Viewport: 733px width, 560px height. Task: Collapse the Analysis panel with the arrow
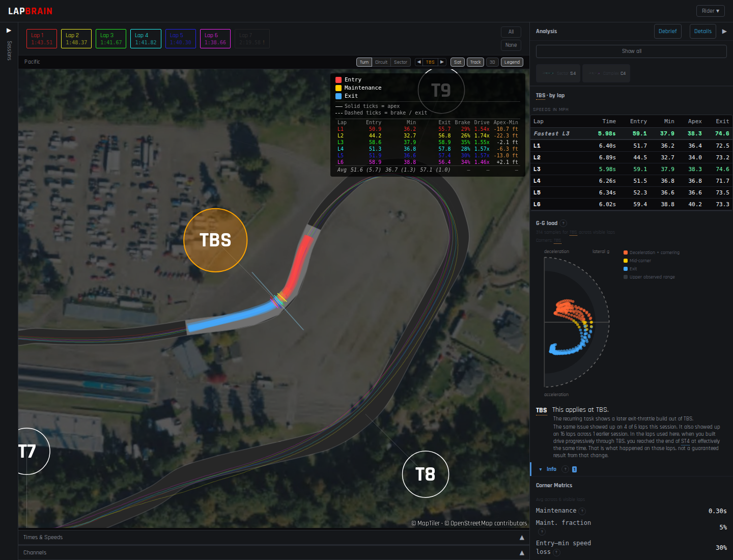[724, 32]
